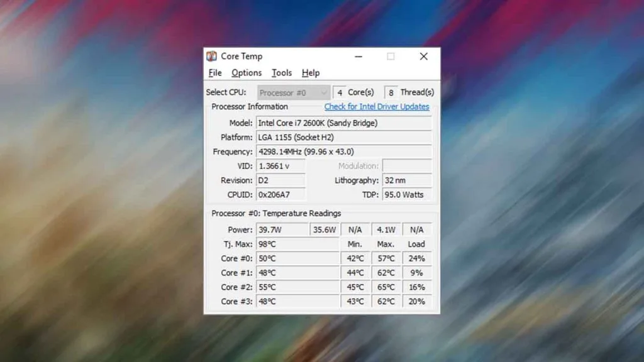Screen dimensions: 644x362
Task: Expand the Processor #0 dropdown
Action: (x=293, y=93)
